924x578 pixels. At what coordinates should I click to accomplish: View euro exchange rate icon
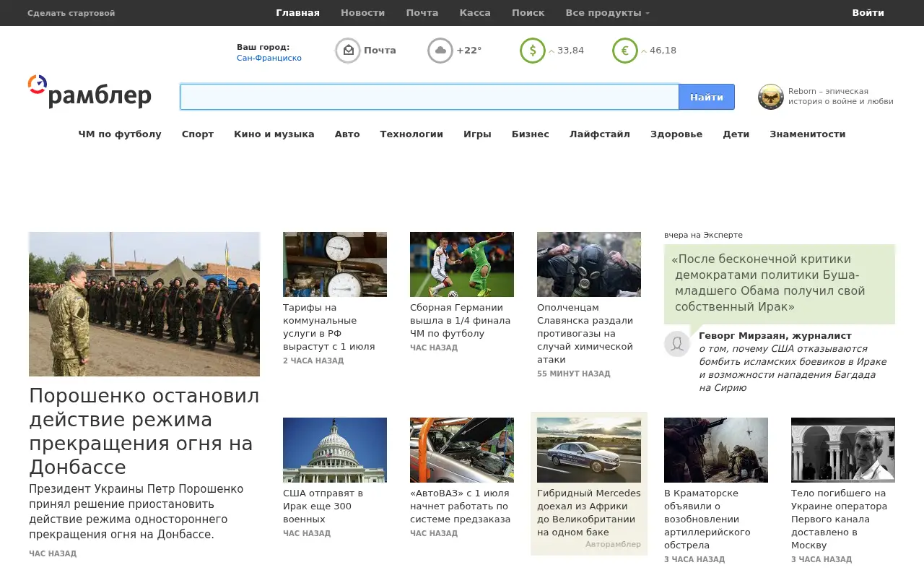click(625, 51)
